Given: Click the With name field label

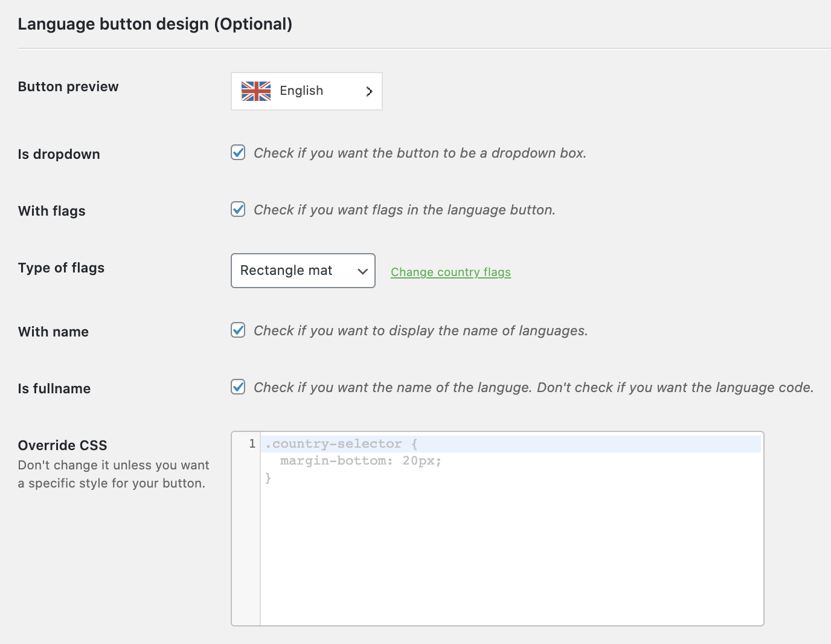Looking at the screenshot, I should [x=53, y=332].
